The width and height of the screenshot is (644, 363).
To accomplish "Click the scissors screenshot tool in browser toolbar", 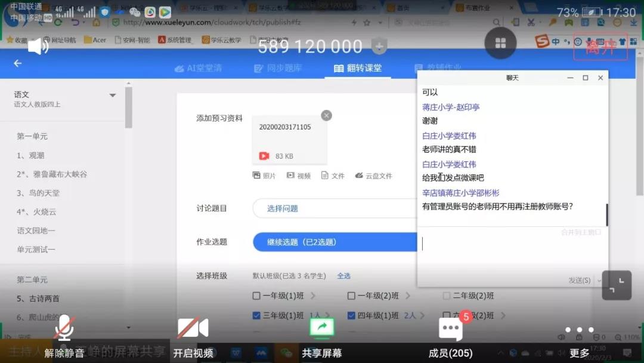I will coord(531,22).
